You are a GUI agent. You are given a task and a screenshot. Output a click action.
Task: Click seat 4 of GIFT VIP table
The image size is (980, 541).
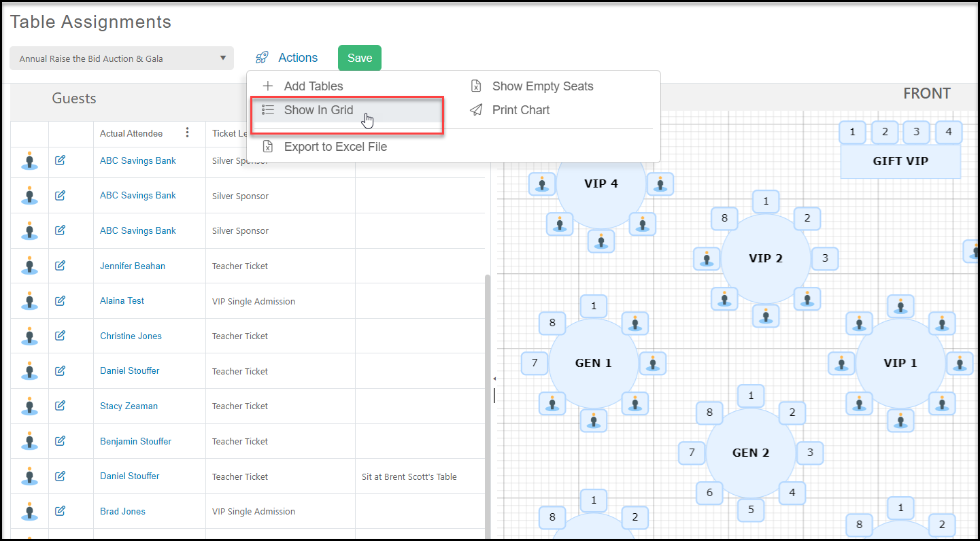[949, 132]
